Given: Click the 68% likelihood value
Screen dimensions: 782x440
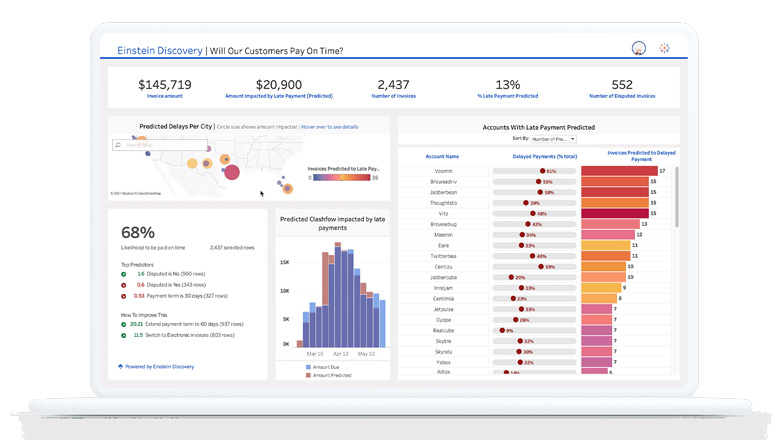Looking at the screenshot, I should coord(138,232).
